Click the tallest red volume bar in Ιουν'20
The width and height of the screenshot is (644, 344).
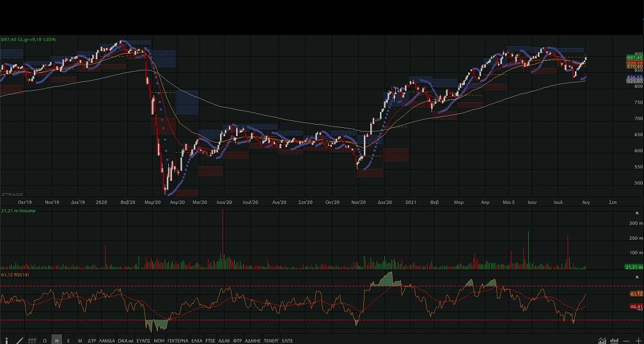223,239
